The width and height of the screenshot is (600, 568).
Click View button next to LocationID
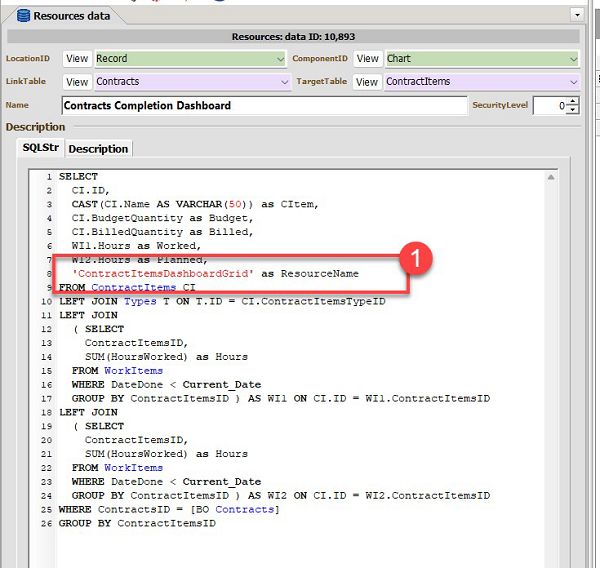[x=77, y=59]
